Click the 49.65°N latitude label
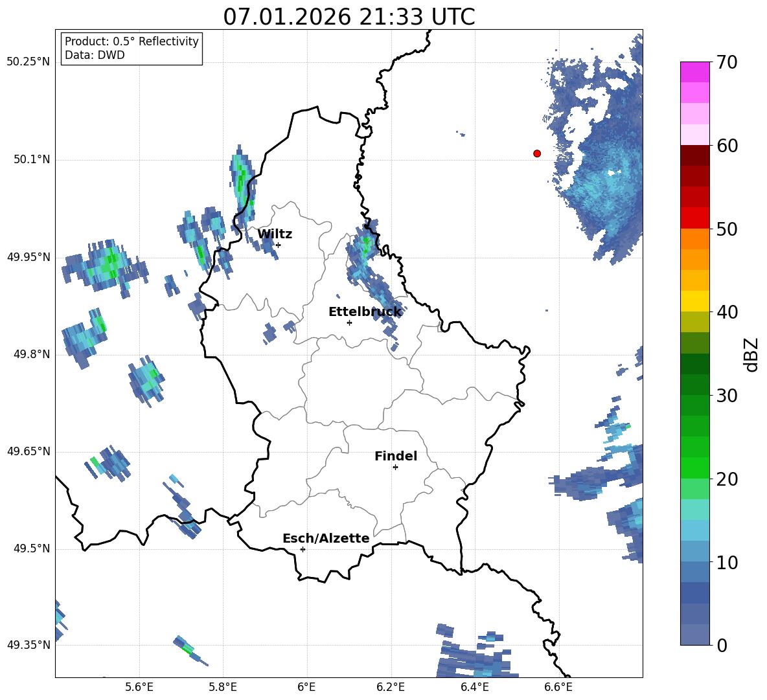The height and width of the screenshot is (700, 767). (29, 451)
